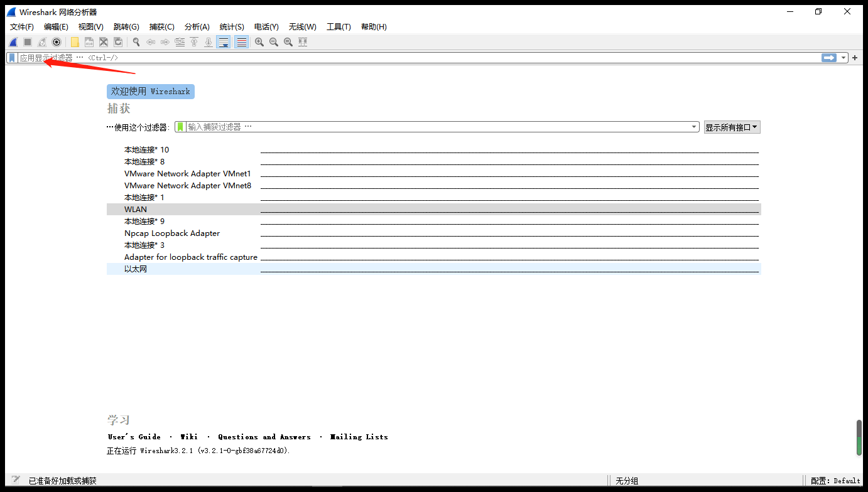Open the 分析(A) menu
868x492 pixels.
click(197, 27)
